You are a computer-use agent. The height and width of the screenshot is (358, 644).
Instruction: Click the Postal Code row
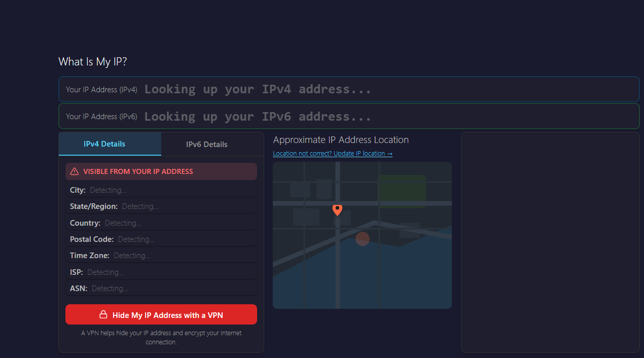[x=161, y=239]
